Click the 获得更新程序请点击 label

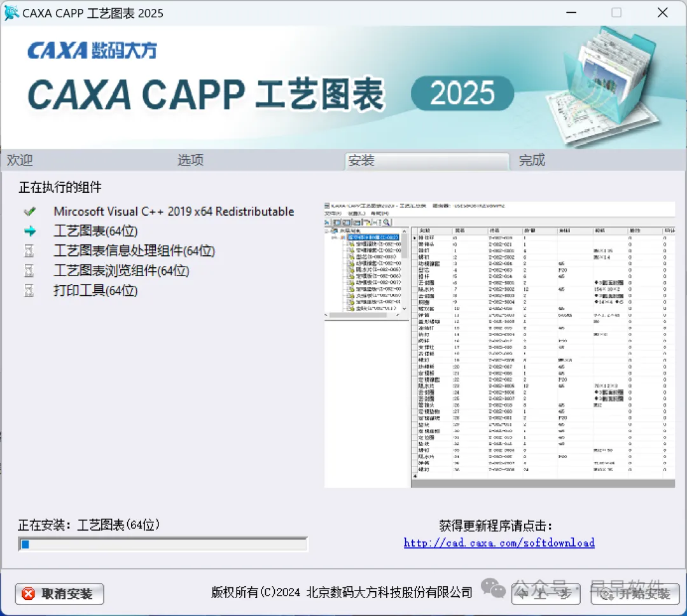click(496, 526)
